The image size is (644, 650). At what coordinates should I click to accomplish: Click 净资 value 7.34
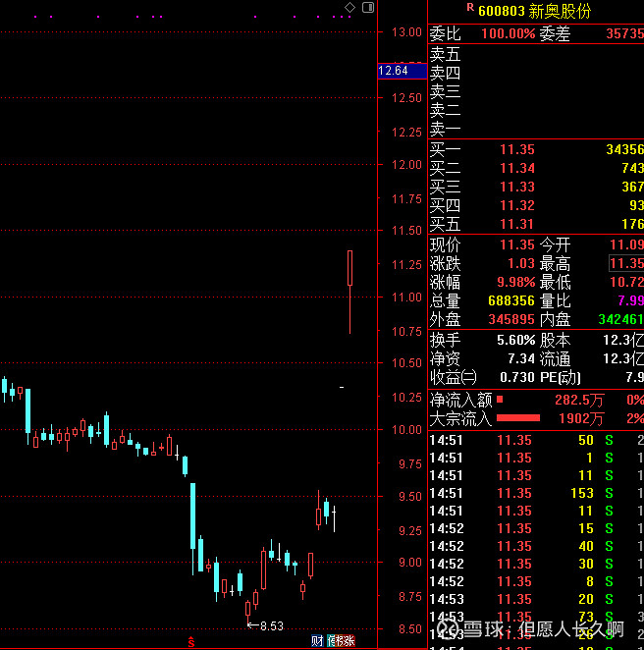click(521, 358)
